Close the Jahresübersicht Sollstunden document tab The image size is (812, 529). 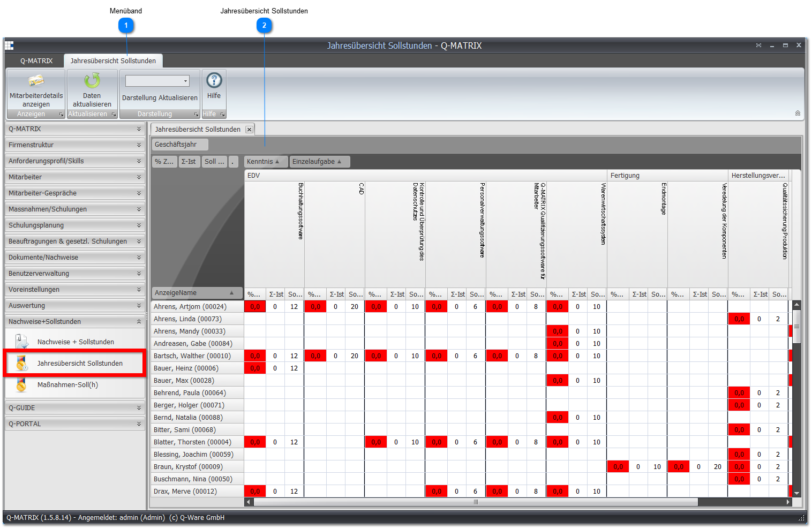point(249,130)
